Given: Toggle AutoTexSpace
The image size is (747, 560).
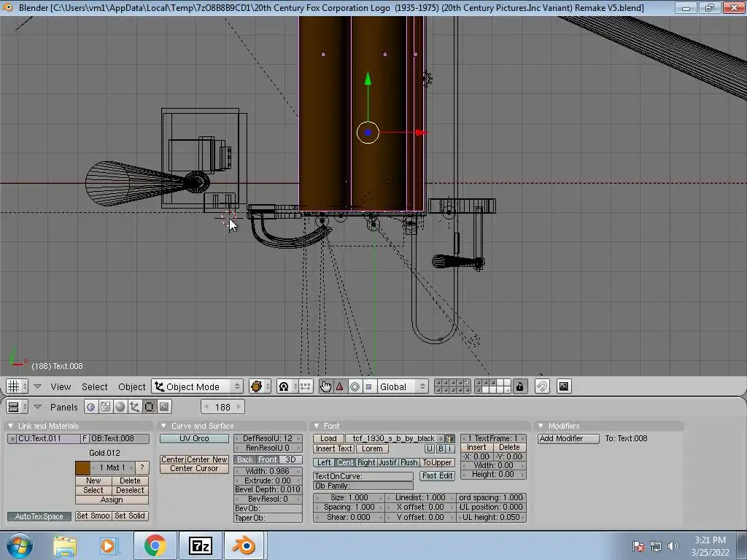Looking at the screenshot, I should pos(39,516).
